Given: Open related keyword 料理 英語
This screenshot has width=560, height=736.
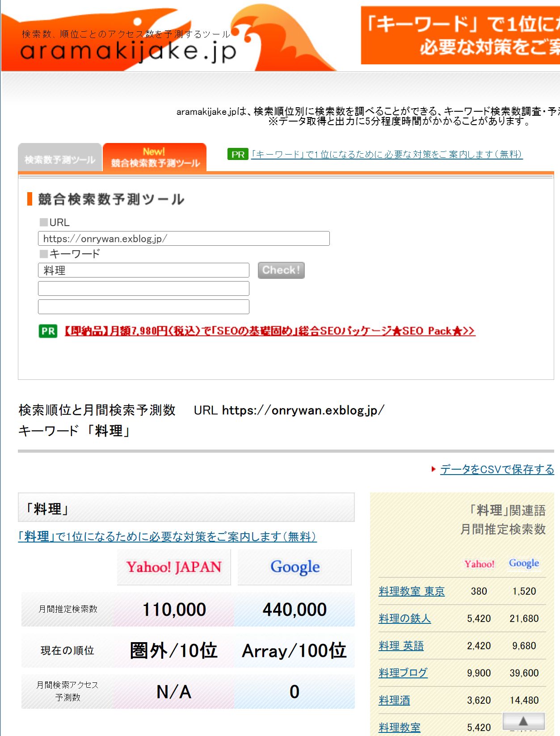Looking at the screenshot, I should 401,646.
